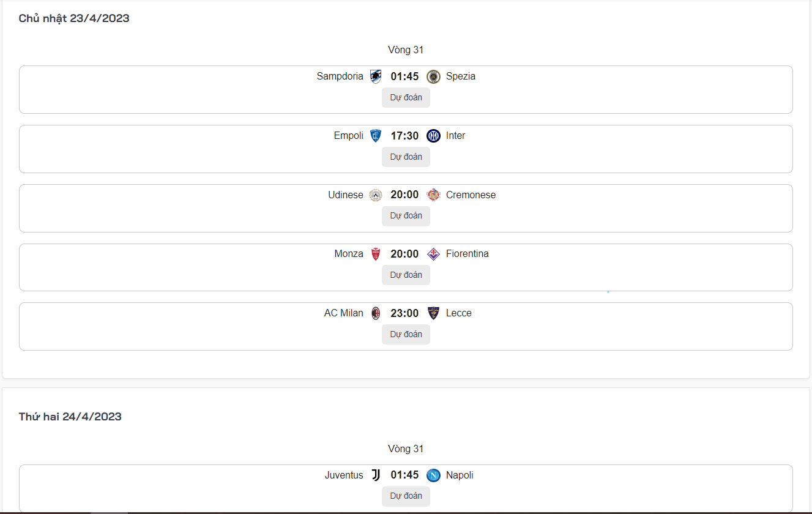Image resolution: width=812 pixels, height=514 pixels.
Task: Click the Monza team badge
Action: tap(376, 254)
